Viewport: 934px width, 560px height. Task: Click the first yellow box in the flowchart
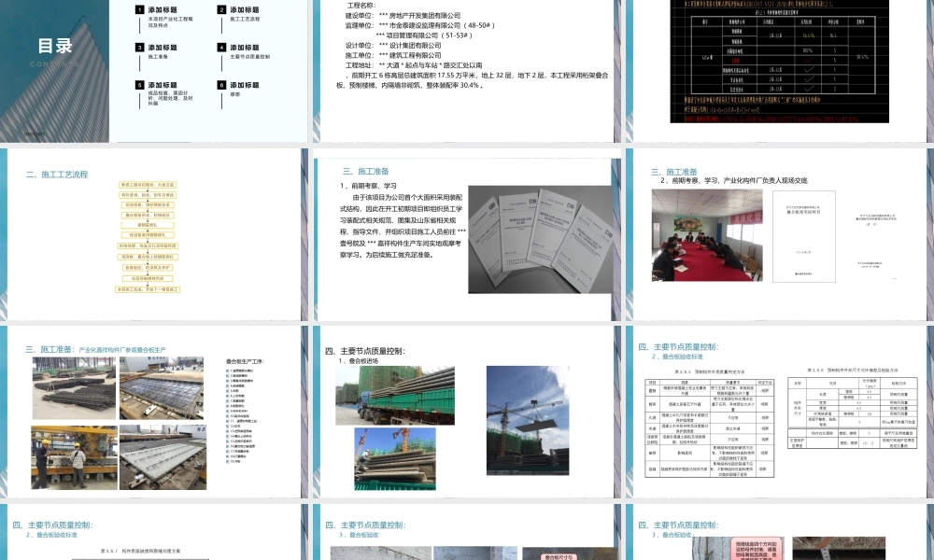[148, 185]
